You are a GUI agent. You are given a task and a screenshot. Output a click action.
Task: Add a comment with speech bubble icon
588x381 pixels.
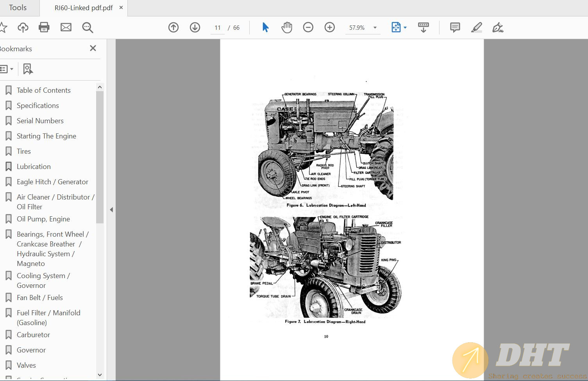(x=455, y=27)
